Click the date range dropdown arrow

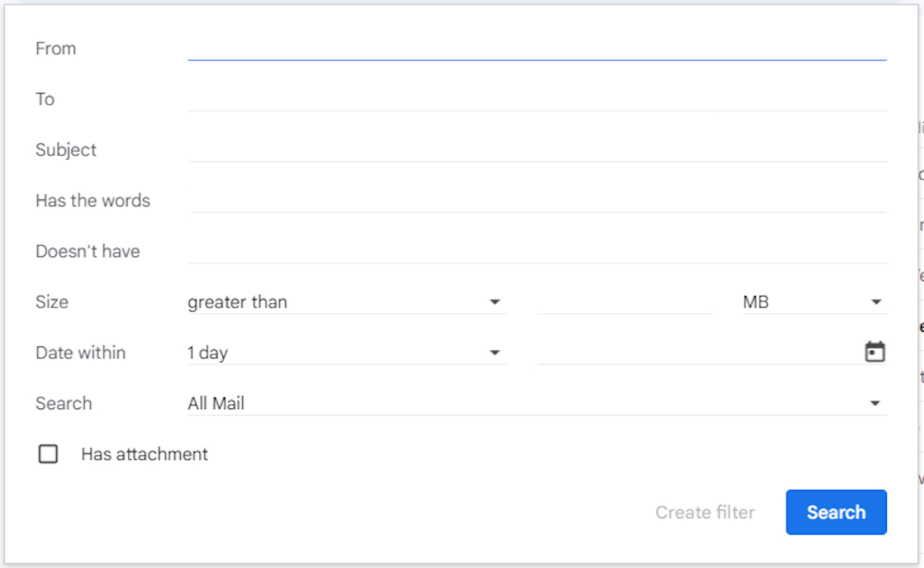pyautogui.click(x=495, y=352)
